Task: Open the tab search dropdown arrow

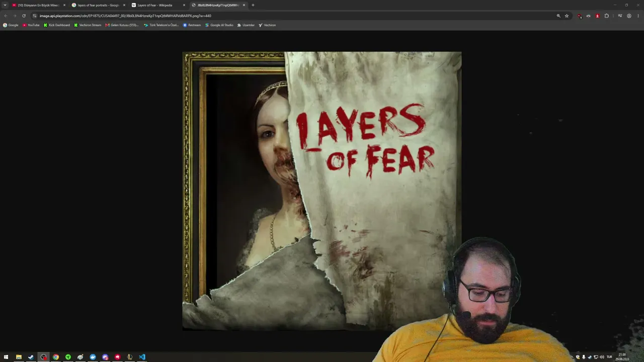Action: point(6,5)
